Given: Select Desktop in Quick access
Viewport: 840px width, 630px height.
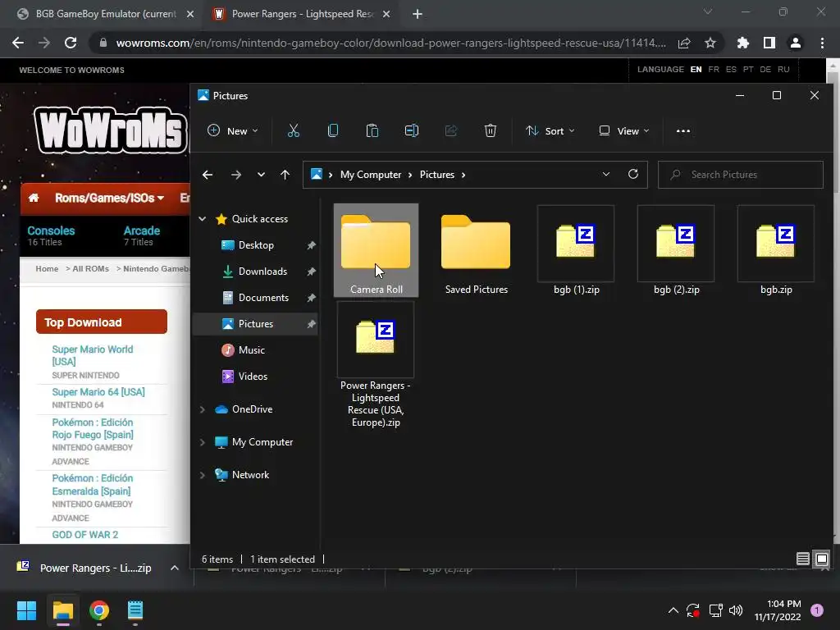Looking at the screenshot, I should [x=255, y=244].
